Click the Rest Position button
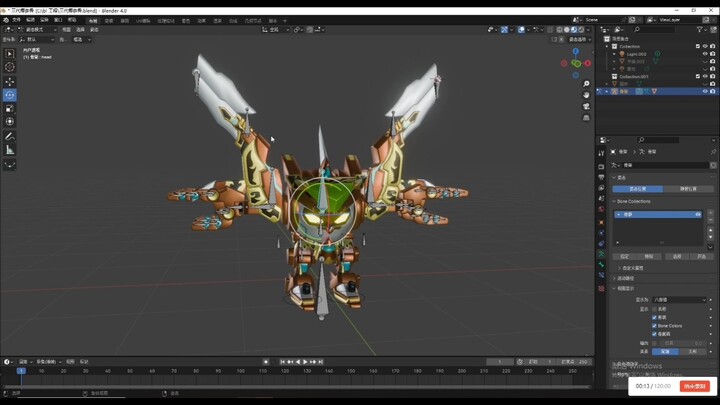 688,189
